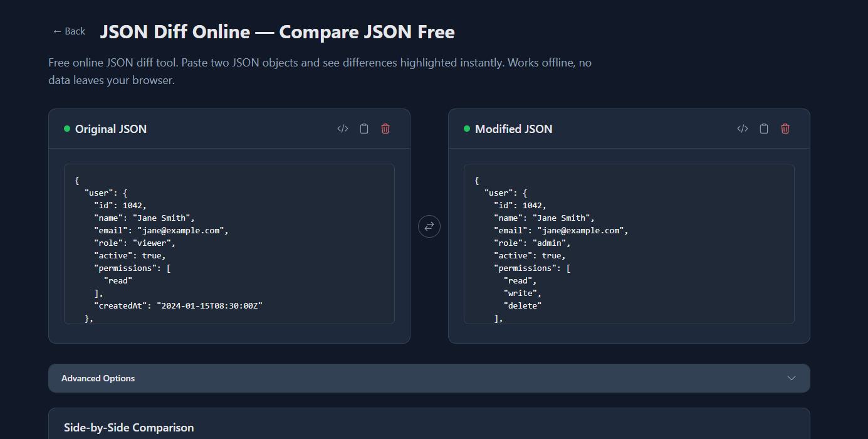Delete Modified JSON contents via the trash icon
868x439 pixels.
point(785,128)
